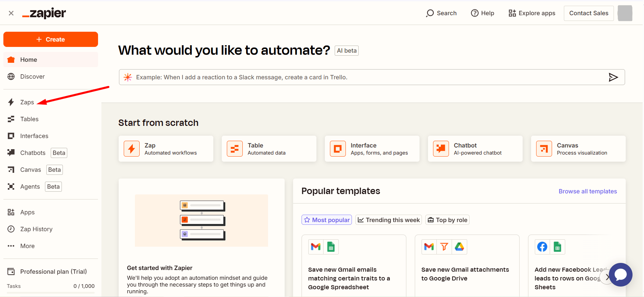The width and height of the screenshot is (644, 297).
Task: Click the Contact Sales button
Action: (589, 13)
